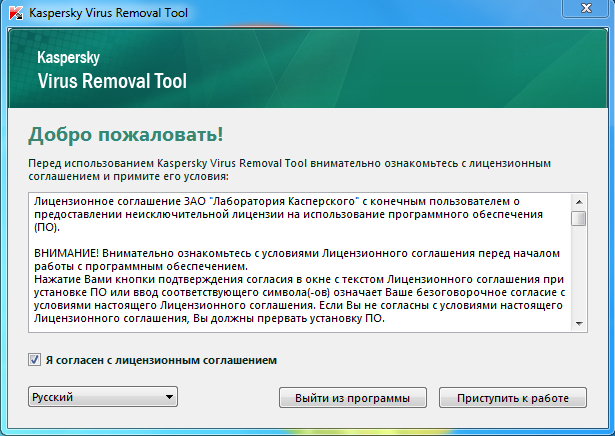
Task: Click the Kaspersky logo icon in title bar
Action: click(x=16, y=13)
